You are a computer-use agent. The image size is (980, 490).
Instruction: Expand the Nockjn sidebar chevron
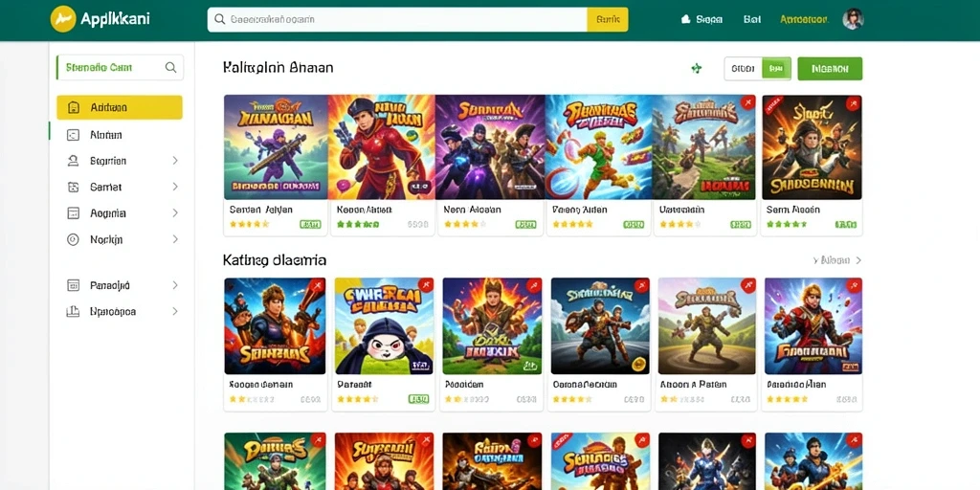[175, 239]
